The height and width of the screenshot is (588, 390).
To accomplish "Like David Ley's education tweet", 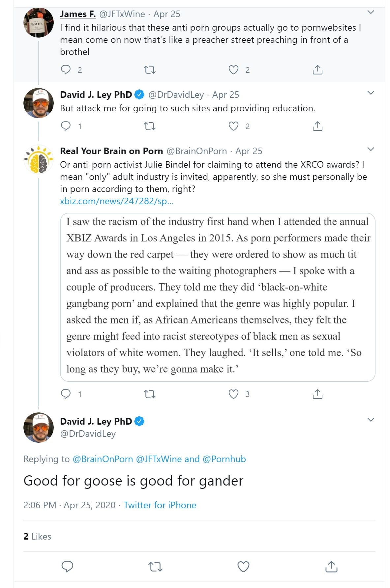I will point(233,126).
